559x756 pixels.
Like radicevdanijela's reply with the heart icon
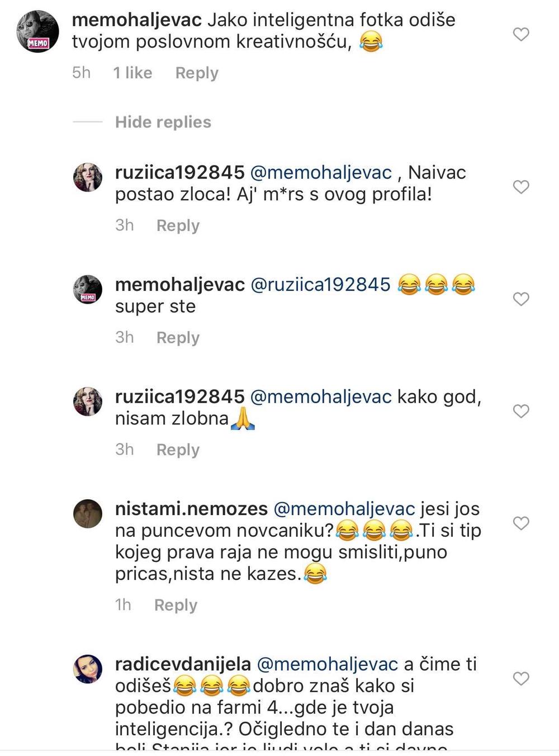click(x=521, y=678)
